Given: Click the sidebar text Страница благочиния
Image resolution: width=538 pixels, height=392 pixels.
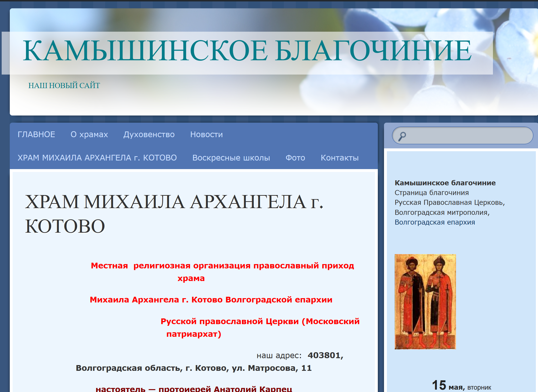Looking at the screenshot, I should pyautogui.click(x=432, y=193).
